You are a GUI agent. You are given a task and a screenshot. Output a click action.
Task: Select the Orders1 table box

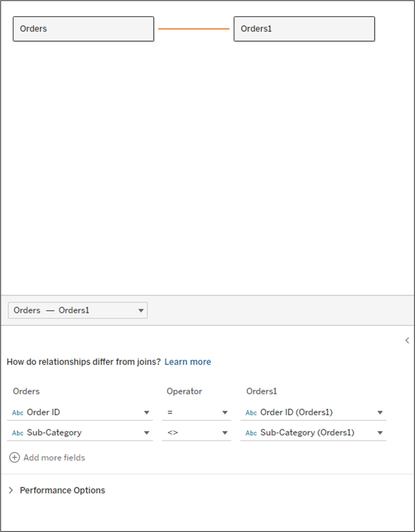pos(304,29)
